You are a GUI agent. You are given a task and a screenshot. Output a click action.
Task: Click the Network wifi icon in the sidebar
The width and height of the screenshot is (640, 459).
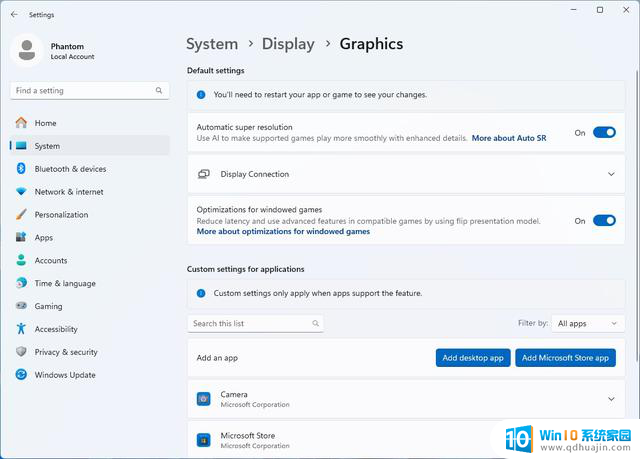pos(21,191)
